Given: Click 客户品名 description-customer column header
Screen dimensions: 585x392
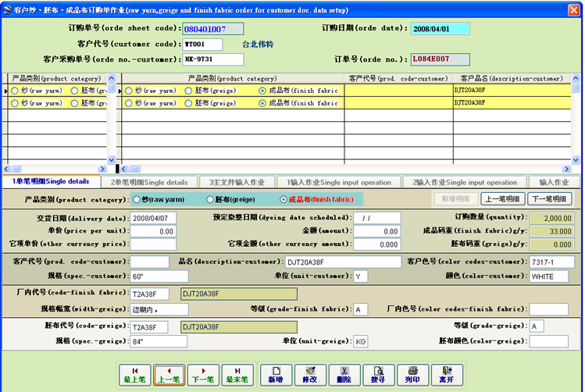Looking at the screenshot, I should [512, 78].
